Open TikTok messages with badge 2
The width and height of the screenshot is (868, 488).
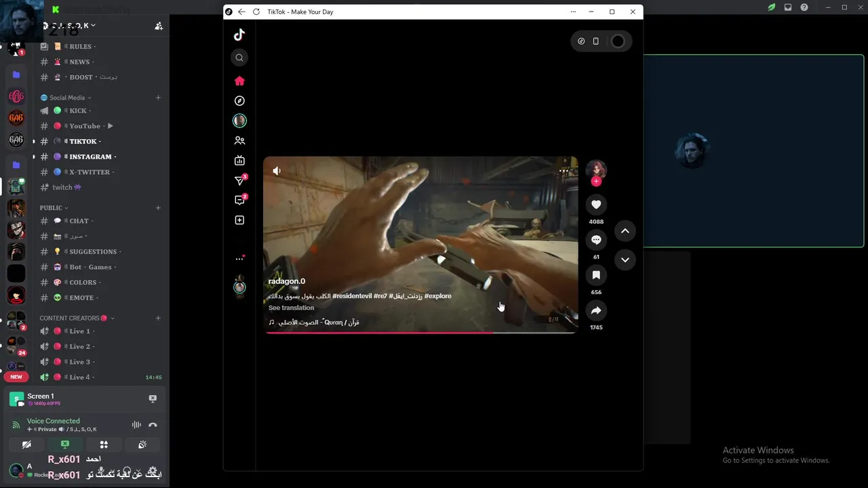tap(240, 200)
